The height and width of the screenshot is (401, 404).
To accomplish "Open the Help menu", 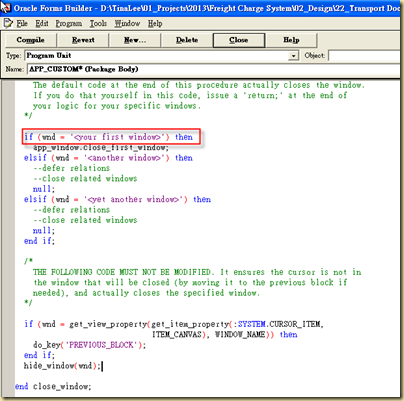I will (x=155, y=24).
